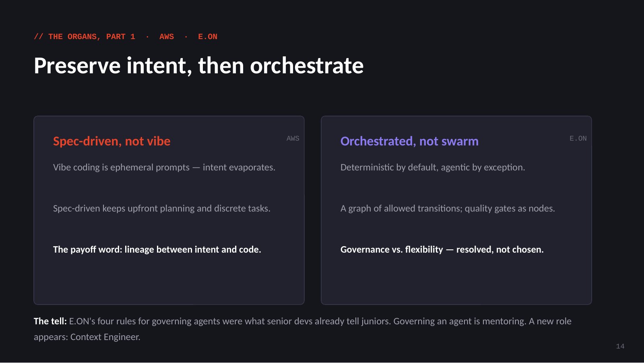Click the slide title 'Preserve intent, then orchestrate'
This screenshot has height=363, width=644.
198,66
